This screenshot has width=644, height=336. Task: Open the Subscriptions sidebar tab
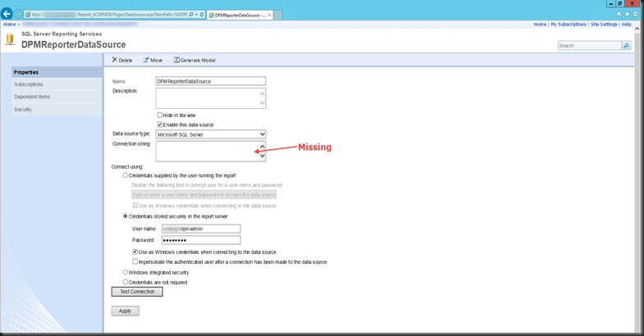pyautogui.click(x=57, y=84)
